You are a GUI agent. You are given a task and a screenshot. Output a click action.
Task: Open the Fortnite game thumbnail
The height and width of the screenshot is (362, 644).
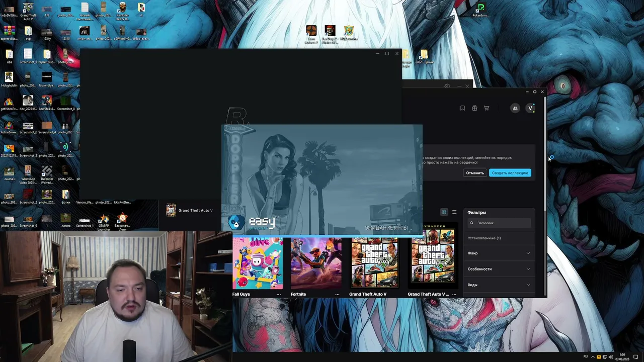click(x=316, y=262)
